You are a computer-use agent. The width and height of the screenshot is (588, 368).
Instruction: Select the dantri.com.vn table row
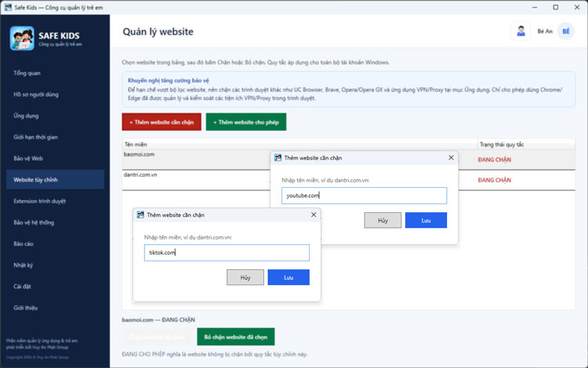(348, 180)
